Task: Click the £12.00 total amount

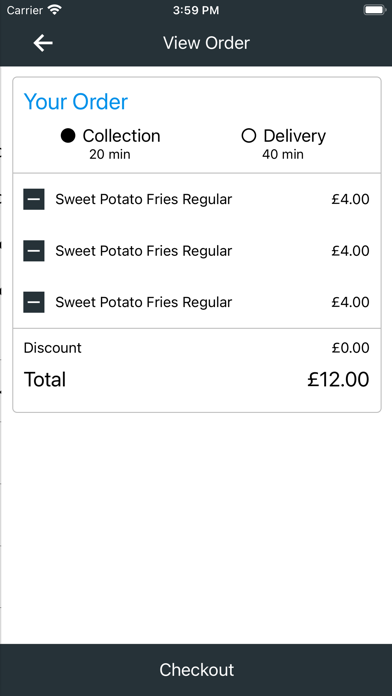Action: (338, 380)
